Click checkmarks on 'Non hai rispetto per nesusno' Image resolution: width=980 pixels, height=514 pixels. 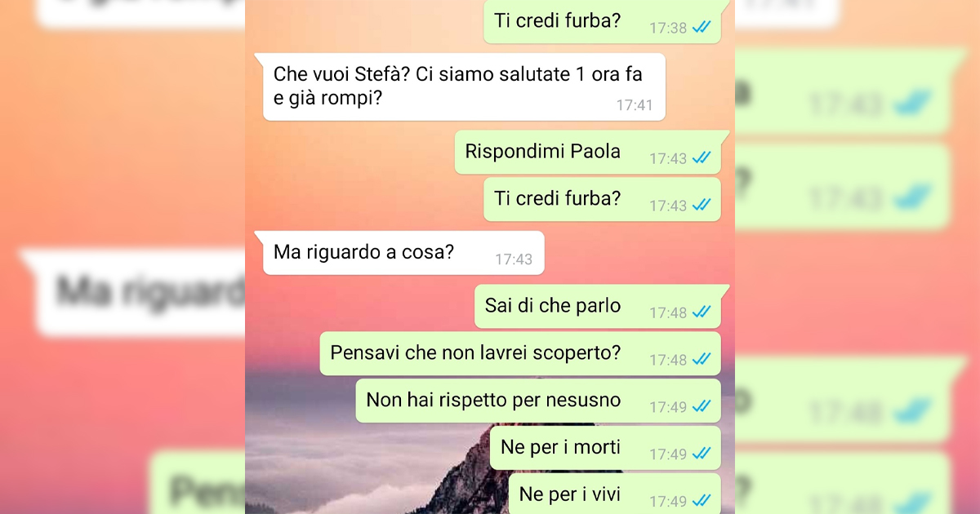tap(702, 407)
